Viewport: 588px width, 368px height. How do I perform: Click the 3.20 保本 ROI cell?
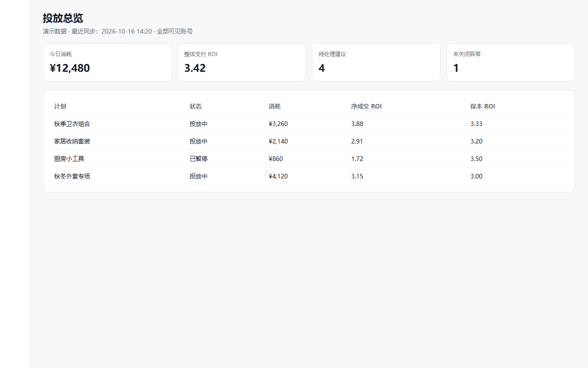pyautogui.click(x=476, y=141)
